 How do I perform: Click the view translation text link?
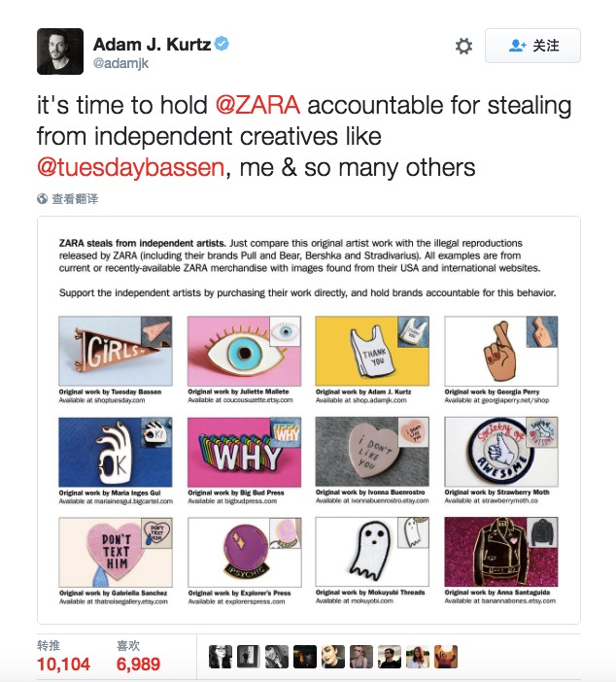75,199
